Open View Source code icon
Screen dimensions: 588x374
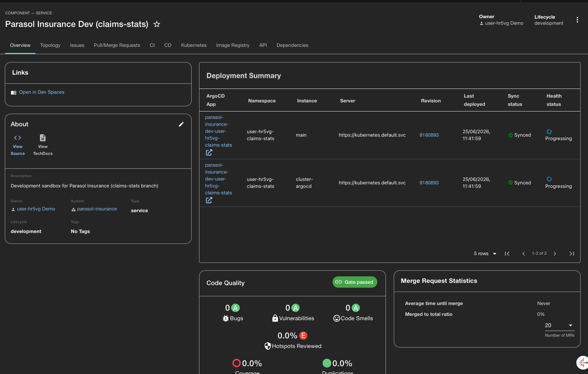18,138
